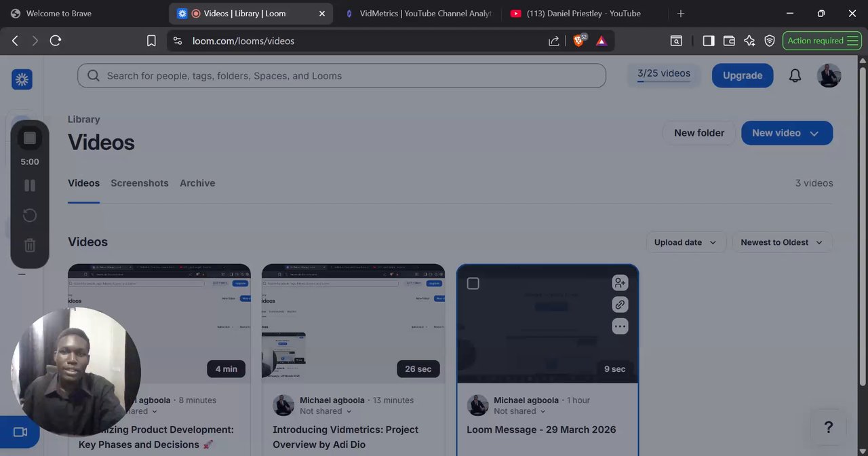Screen dimensions: 868x456
Task: Click Michael agboola on the Vidmetrics card
Action: tap(332, 400)
